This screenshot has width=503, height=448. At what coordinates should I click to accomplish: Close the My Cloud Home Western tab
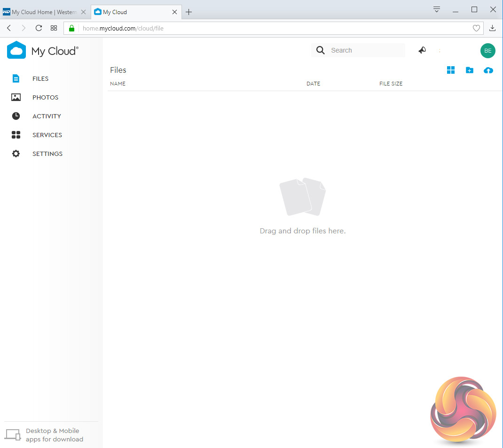point(83,12)
